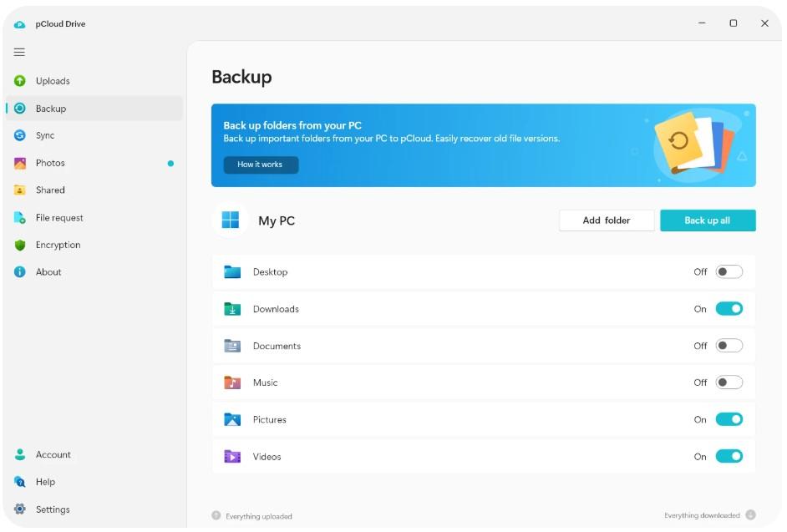The height and width of the screenshot is (532, 787).
Task: Open Settings from the sidebar
Action: 94,509
